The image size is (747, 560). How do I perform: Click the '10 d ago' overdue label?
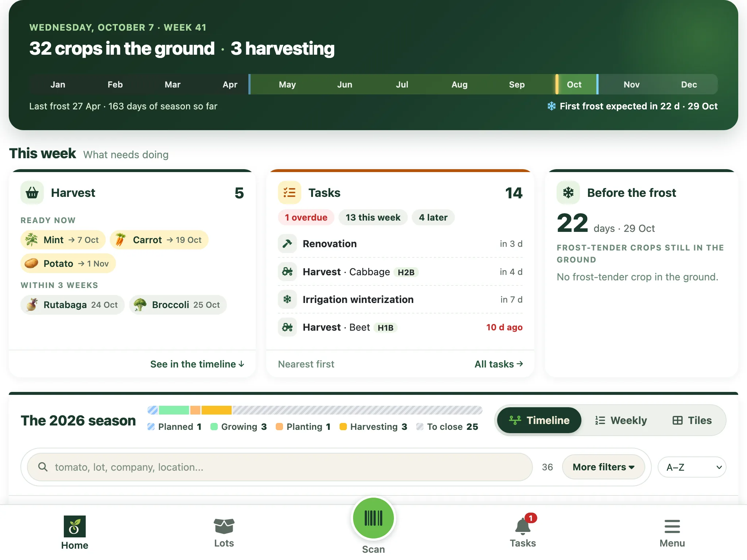(x=504, y=327)
